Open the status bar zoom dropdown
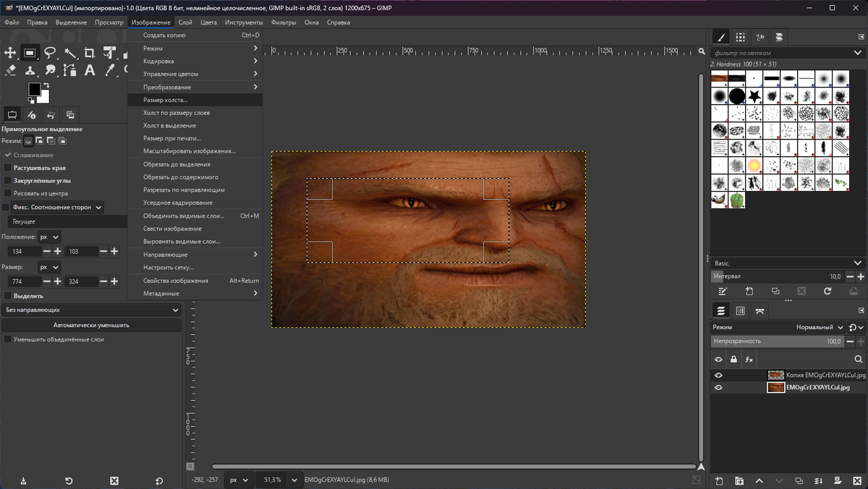868x489 pixels. pos(294,480)
